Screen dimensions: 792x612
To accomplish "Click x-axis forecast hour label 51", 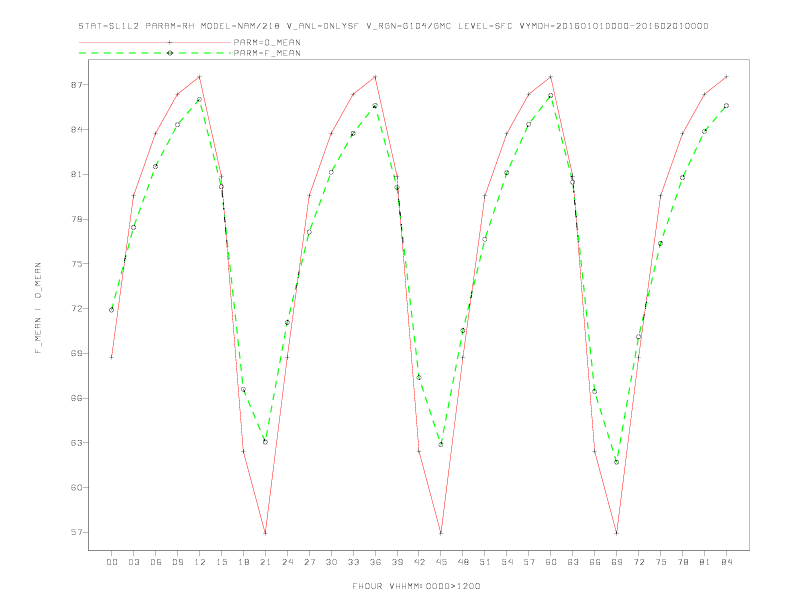I will [x=485, y=562].
